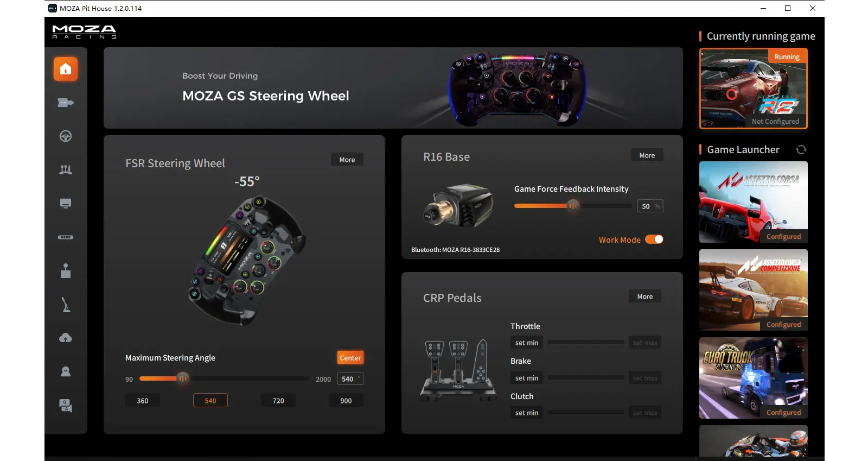Expand More for FSR Steering Wheel
The width and height of the screenshot is (868, 461).
(x=347, y=160)
